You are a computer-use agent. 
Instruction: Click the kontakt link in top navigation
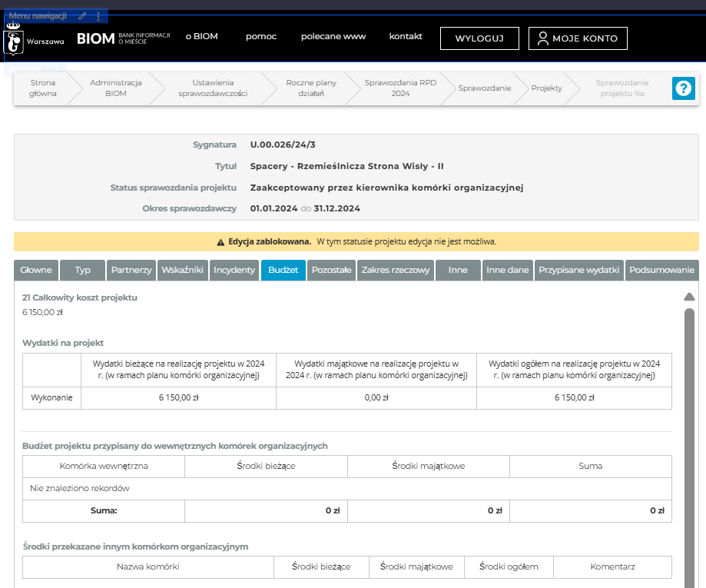(406, 36)
